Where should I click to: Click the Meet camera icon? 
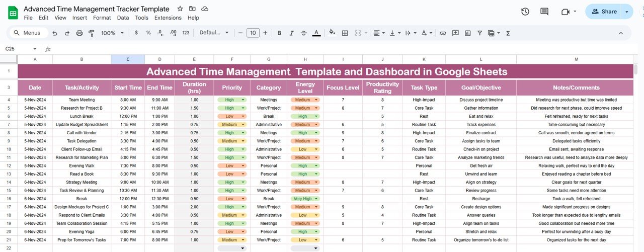[565, 12]
